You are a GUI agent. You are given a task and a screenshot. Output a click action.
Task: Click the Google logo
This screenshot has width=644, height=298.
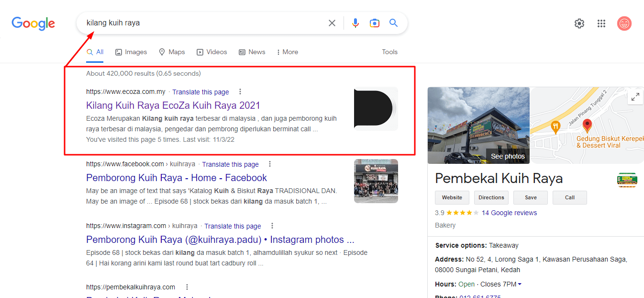pyautogui.click(x=33, y=23)
